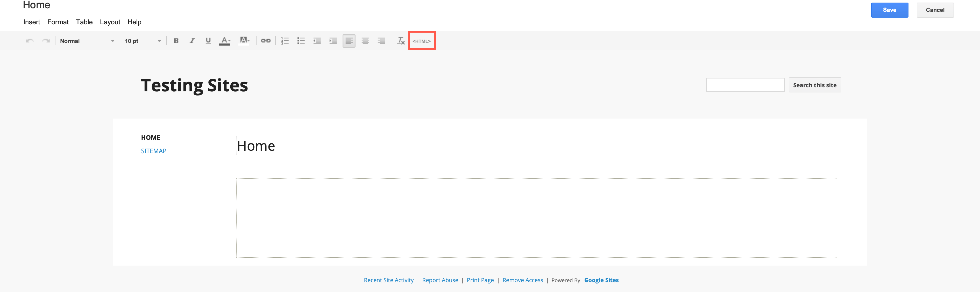This screenshot has height=292, width=980.
Task: Toggle underline text formatting
Action: [208, 41]
